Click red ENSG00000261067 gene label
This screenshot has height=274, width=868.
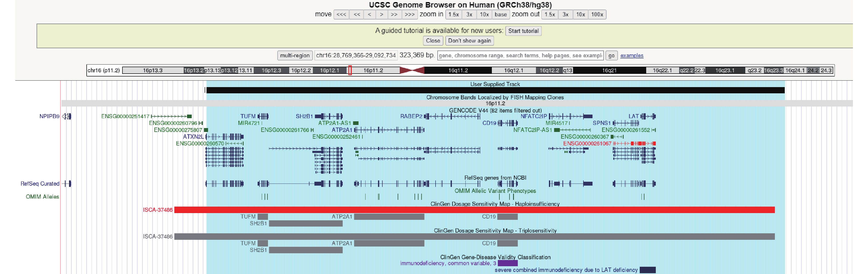click(x=587, y=143)
